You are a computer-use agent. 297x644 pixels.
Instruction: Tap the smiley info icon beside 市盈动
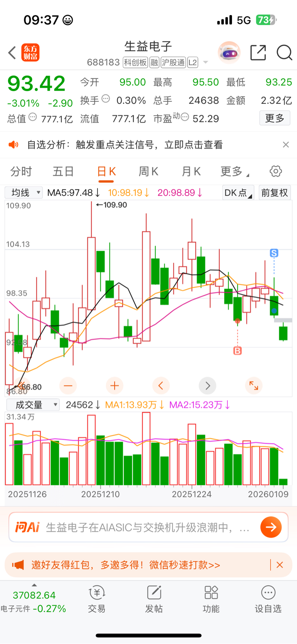pos(185,117)
